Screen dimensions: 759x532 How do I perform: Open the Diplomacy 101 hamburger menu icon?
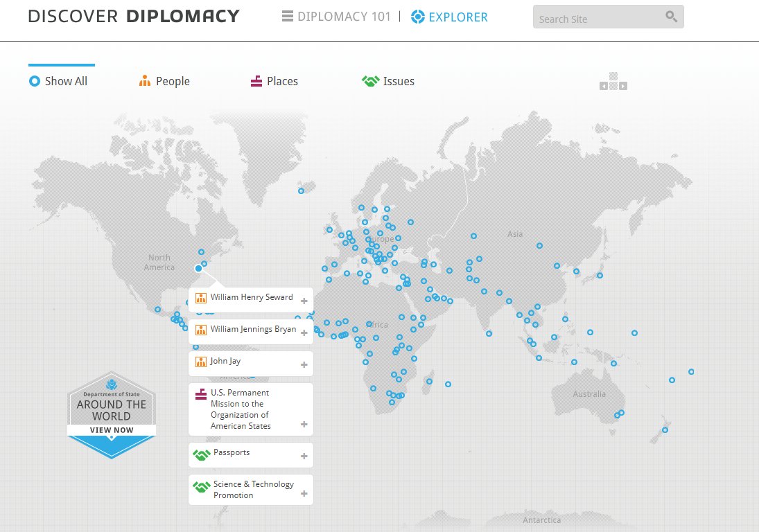(x=288, y=17)
